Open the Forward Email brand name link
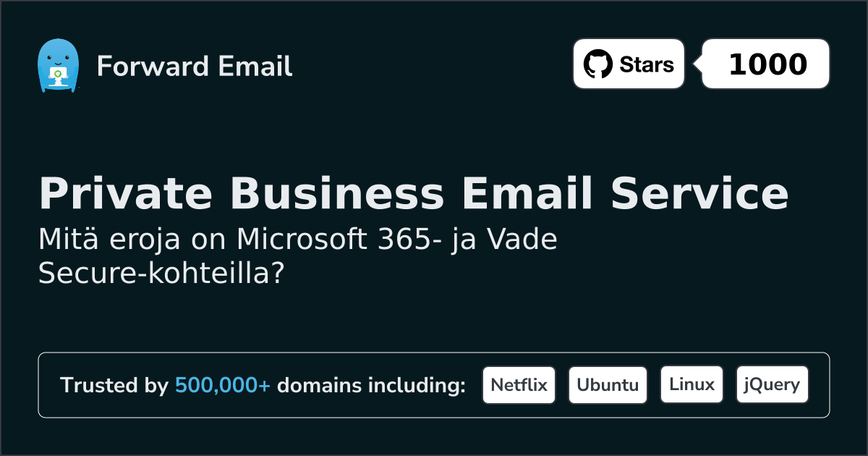 coord(194,67)
